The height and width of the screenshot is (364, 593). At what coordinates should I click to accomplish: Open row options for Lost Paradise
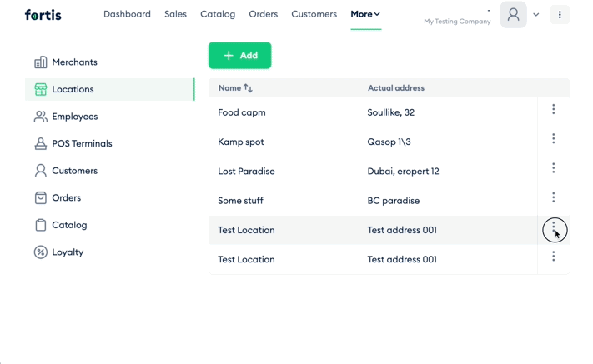[553, 168]
